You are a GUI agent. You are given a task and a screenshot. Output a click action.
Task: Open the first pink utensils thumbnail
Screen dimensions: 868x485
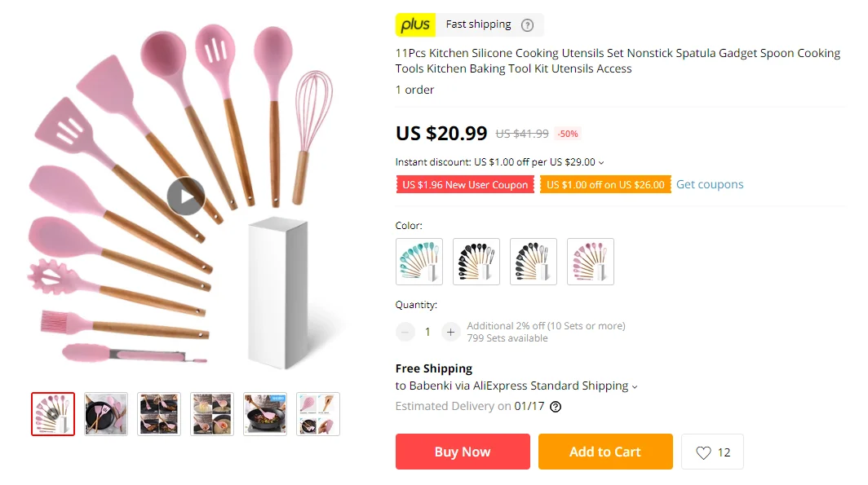[53, 414]
